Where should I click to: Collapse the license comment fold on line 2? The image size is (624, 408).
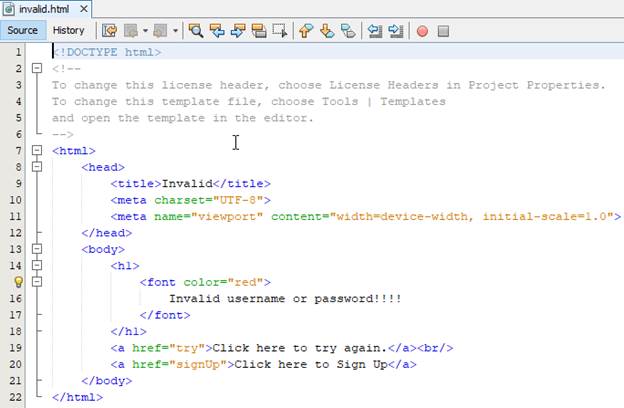(37, 68)
